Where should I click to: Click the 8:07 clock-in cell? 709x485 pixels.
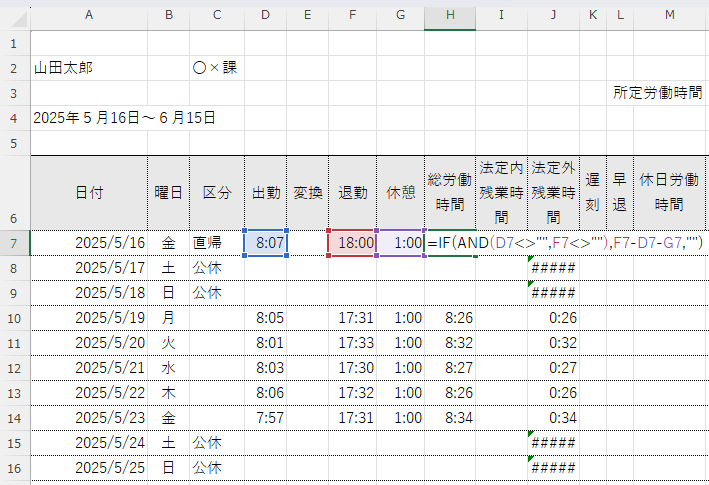[265, 243]
